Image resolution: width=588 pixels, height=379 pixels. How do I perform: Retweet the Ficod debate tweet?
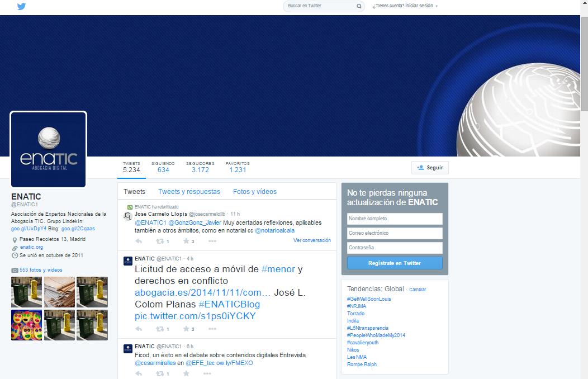160,373
